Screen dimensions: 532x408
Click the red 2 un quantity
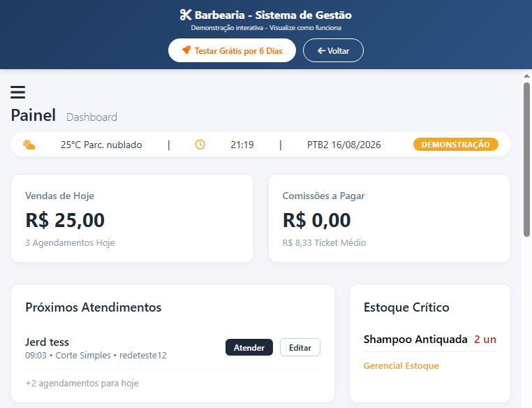click(485, 339)
